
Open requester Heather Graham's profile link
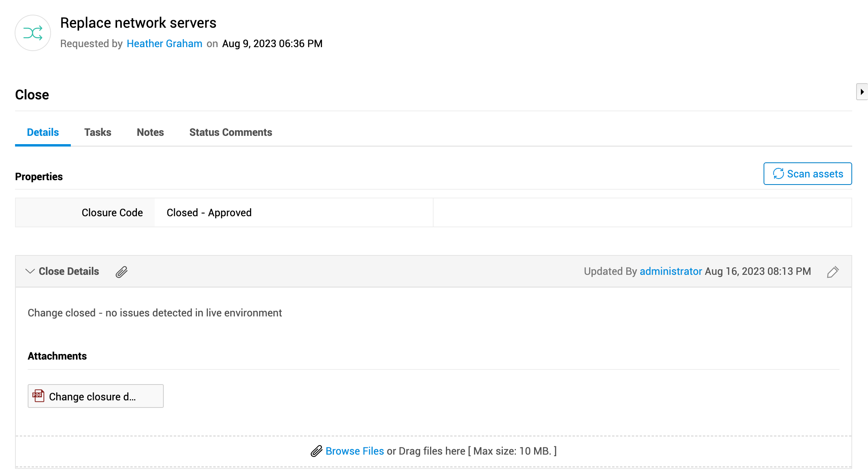pyautogui.click(x=165, y=44)
